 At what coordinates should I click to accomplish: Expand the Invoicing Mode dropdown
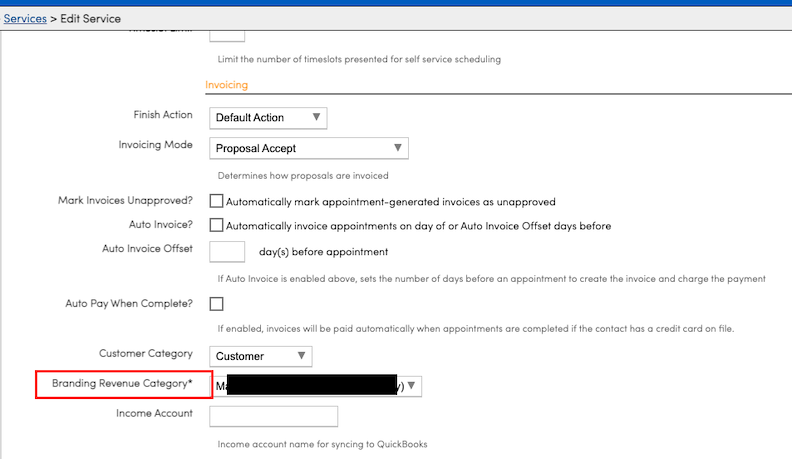tap(309, 148)
